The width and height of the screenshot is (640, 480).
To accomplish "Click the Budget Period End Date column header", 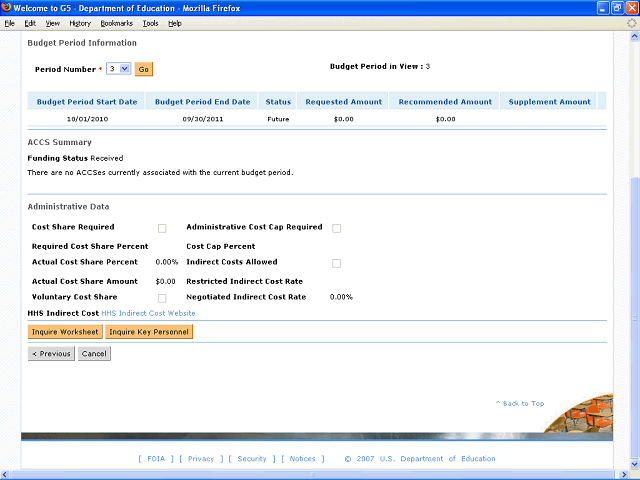I will [202, 102].
